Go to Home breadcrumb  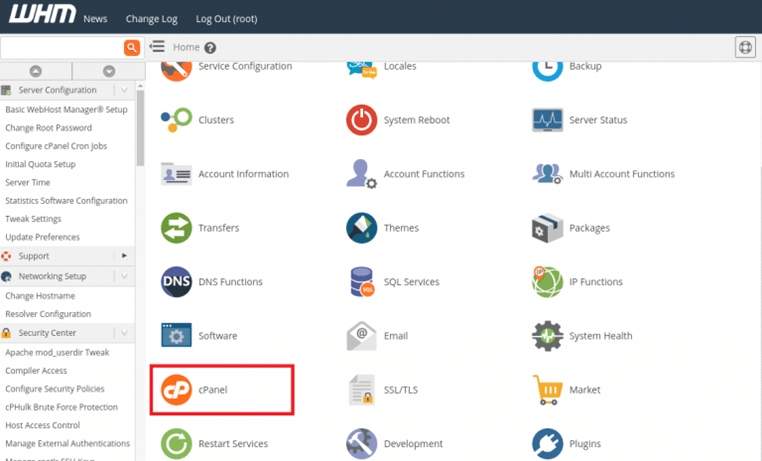pos(186,47)
